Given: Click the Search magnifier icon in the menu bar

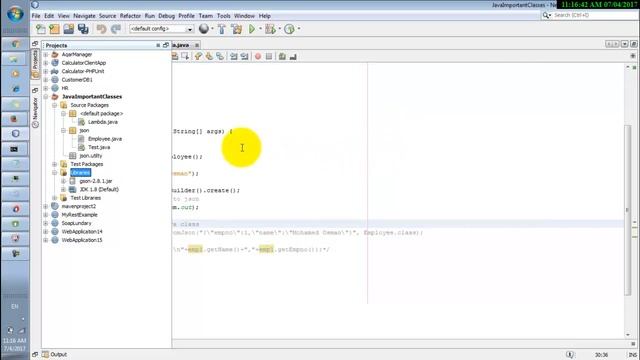Looking at the screenshot, I should pyautogui.click(x=546, y=15).
